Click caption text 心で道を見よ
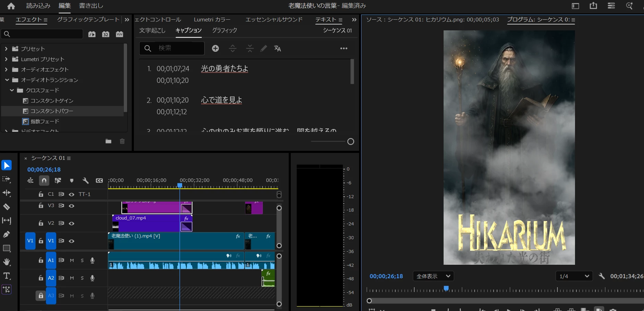Viewport: 644px width, 311px height. click(x=221, y=100)
